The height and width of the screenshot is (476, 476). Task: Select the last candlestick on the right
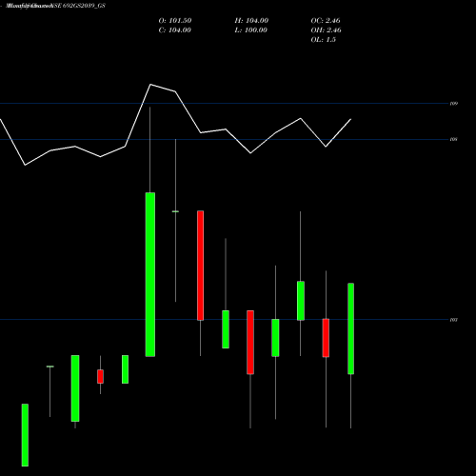[x=350, y=328]
